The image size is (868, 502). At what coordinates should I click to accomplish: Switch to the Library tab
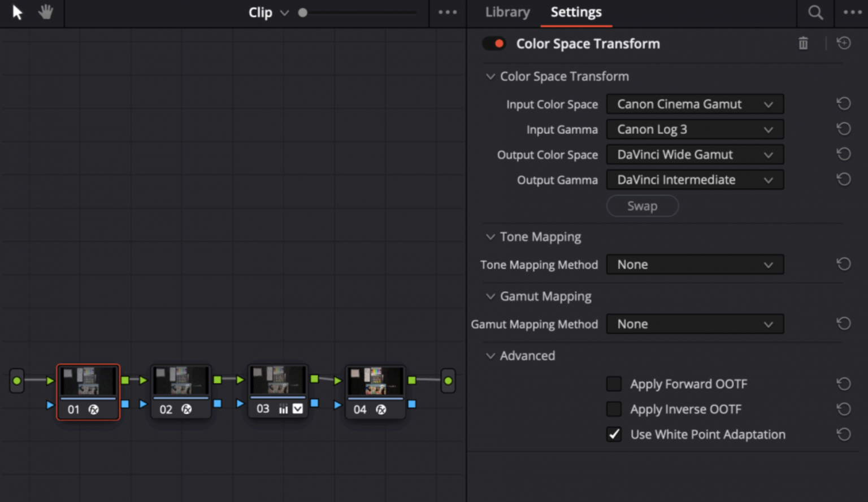[x=507, y=12]
